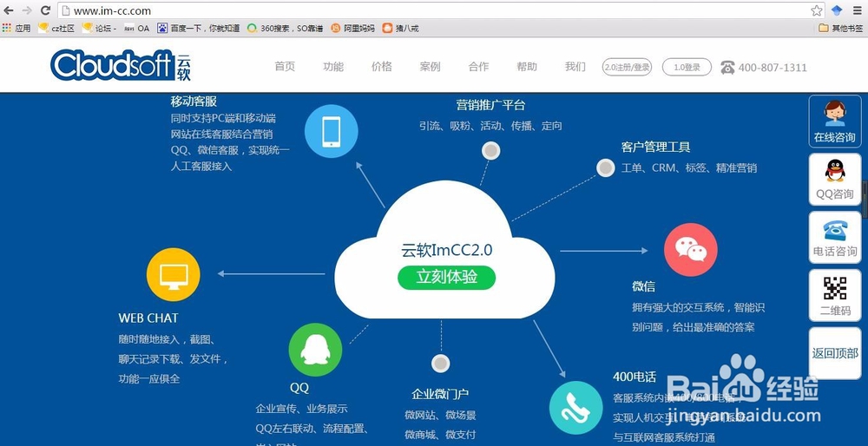
Task: Click the green QQ penguin circle icon
Action: 315,351
